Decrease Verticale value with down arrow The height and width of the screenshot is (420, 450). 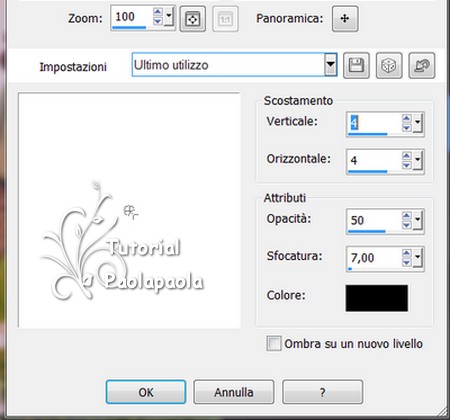407,128
